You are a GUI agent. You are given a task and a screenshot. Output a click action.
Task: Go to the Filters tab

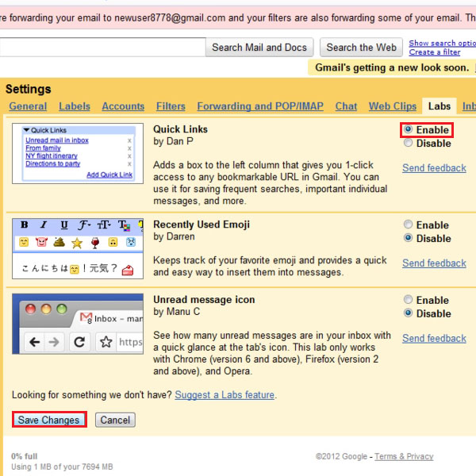[171, 106]
